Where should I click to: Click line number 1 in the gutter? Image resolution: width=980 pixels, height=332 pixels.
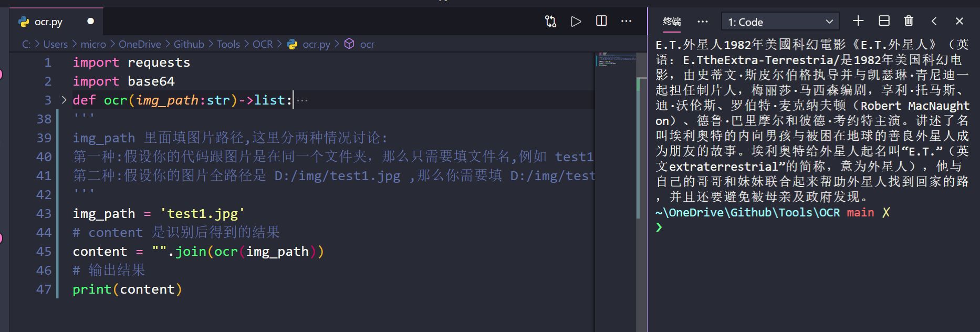[x=48, y=63]
